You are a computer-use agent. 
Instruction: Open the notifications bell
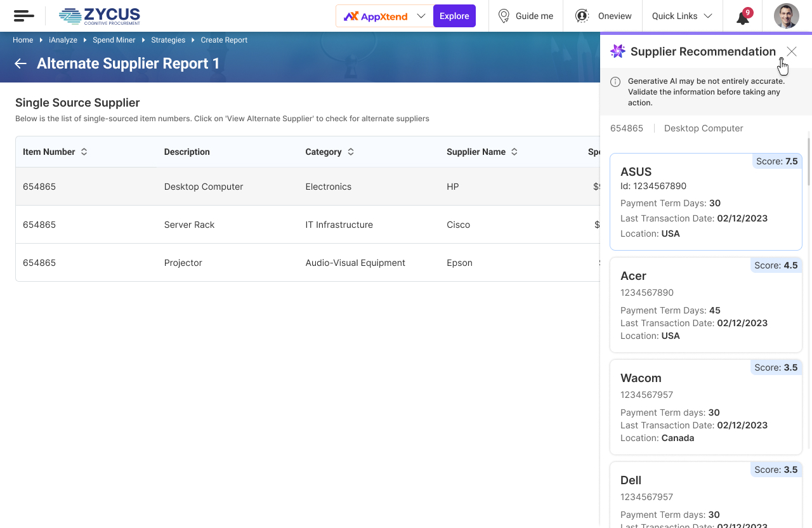point(743,17)
